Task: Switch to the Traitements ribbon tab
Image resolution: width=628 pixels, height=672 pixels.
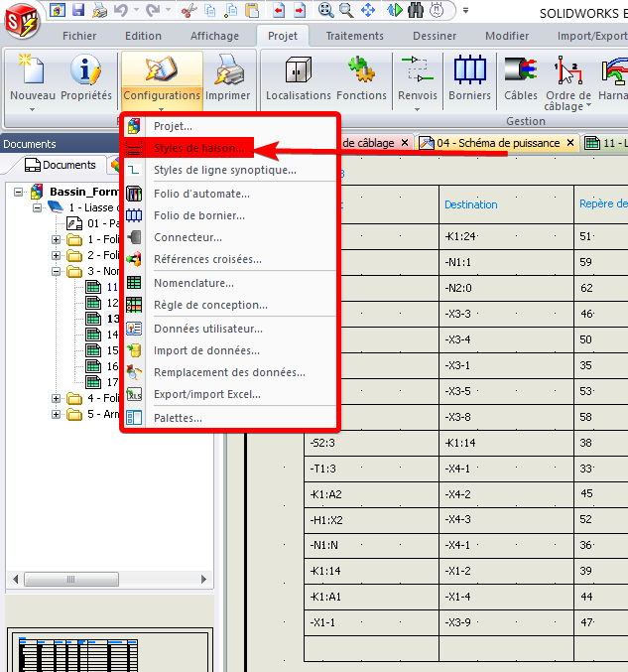Action: 355,36
